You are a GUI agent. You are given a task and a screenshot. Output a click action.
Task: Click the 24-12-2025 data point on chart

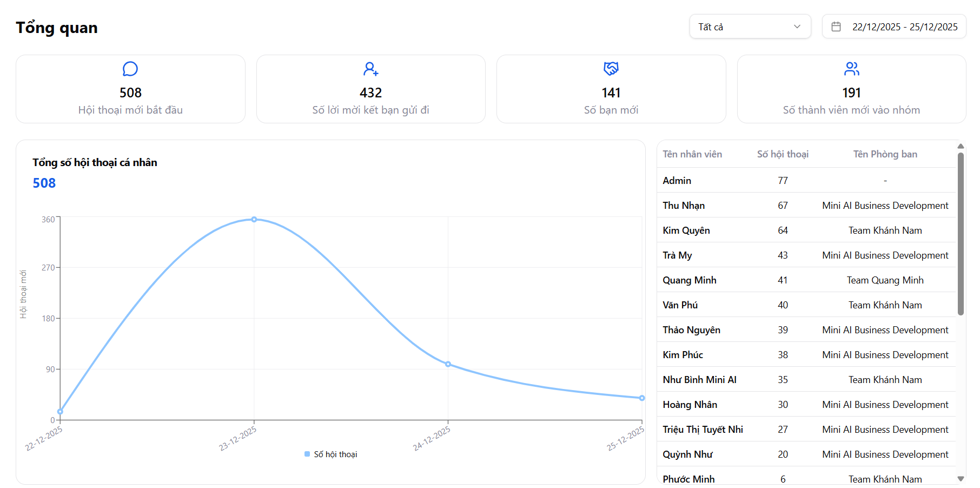(x=448, y=364)
